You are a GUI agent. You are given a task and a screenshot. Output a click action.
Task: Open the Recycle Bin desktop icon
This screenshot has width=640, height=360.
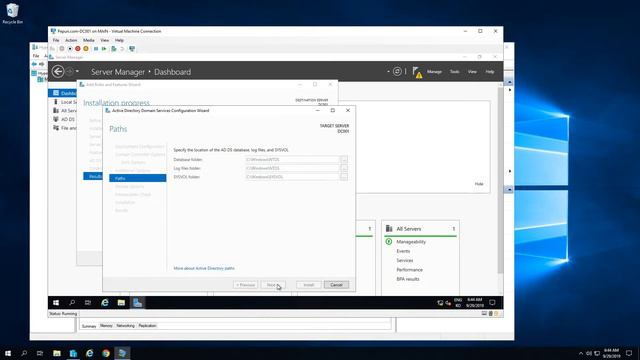pos(12,13)
